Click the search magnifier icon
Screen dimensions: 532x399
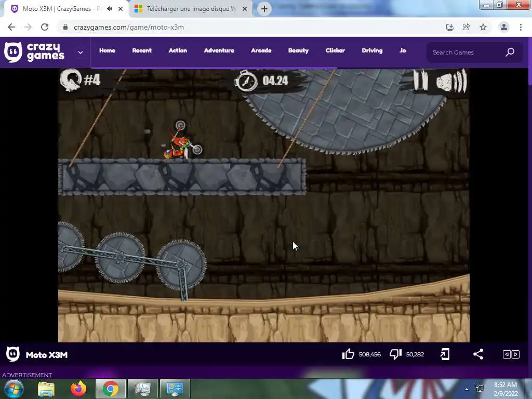point(510,52)
